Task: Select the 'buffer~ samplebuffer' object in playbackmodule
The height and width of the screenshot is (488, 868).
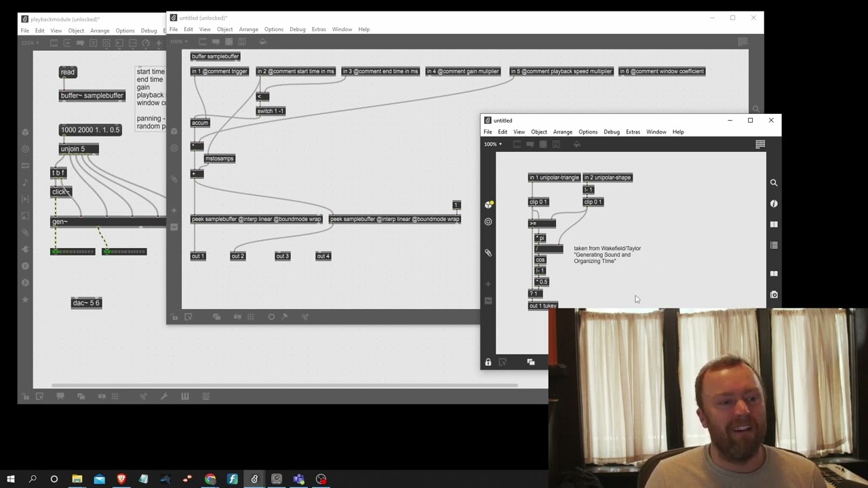Action: point(92,96)
